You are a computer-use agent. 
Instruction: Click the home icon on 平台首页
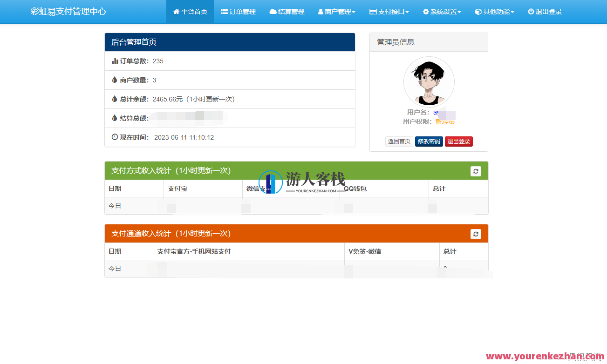pyautogui.click(x=176, y=12)
